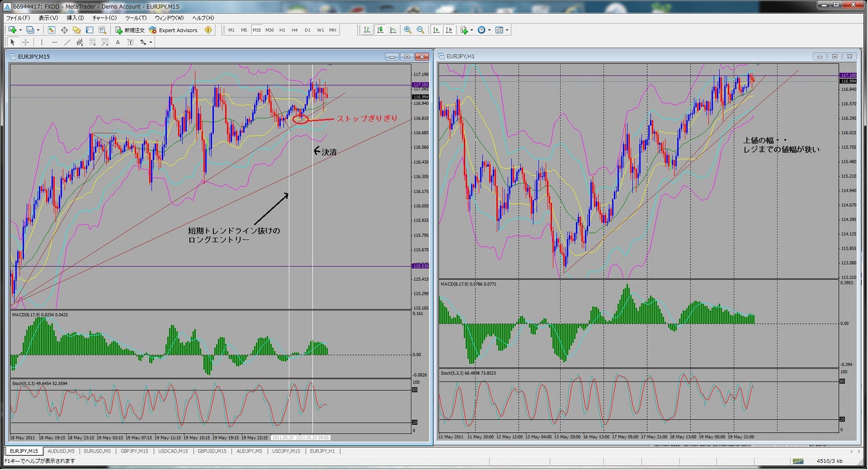Open the チャート(C) menu
This screenshot has height=470, width=868.
(x=104, y=18)
